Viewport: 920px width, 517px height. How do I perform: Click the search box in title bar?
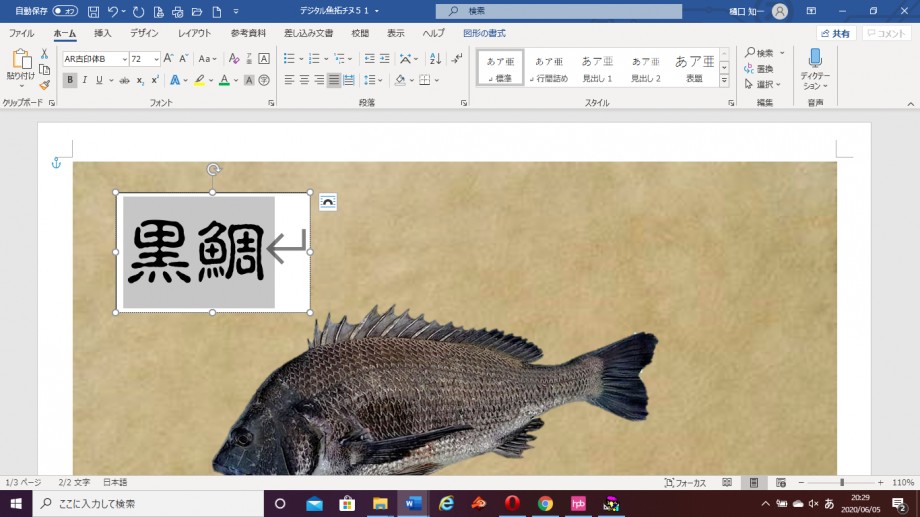(x=559, y=11)
